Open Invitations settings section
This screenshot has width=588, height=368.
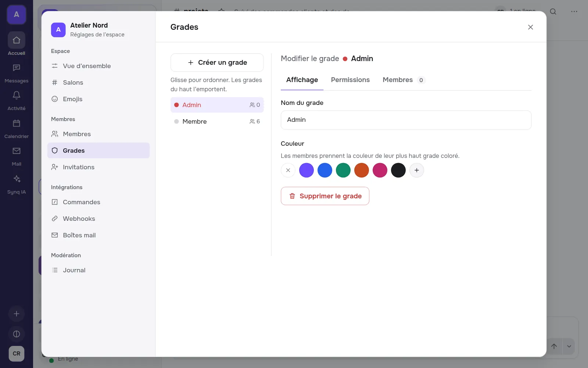(x=98, y=167)
